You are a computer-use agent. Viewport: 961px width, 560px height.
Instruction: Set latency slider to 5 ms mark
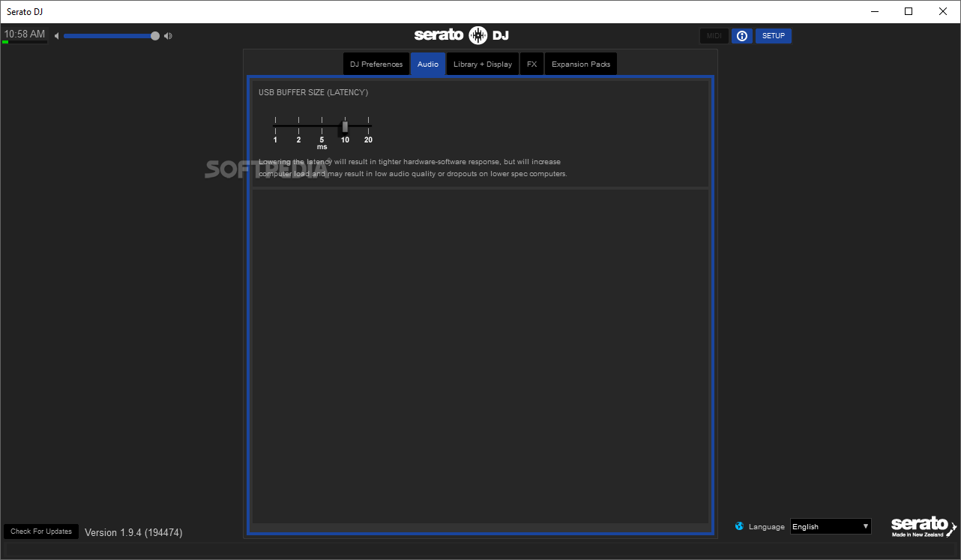point(322,126)
